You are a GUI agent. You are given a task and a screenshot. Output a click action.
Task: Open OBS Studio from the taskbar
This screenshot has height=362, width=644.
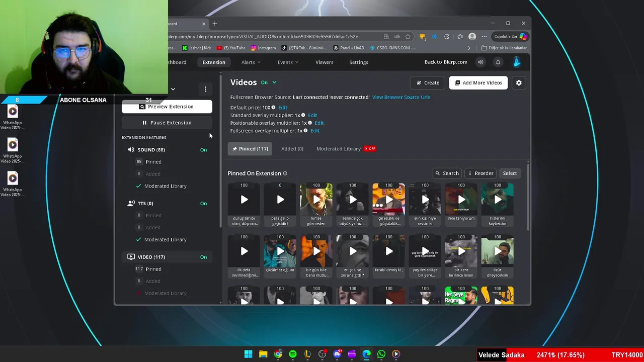(x=323, y=354)
